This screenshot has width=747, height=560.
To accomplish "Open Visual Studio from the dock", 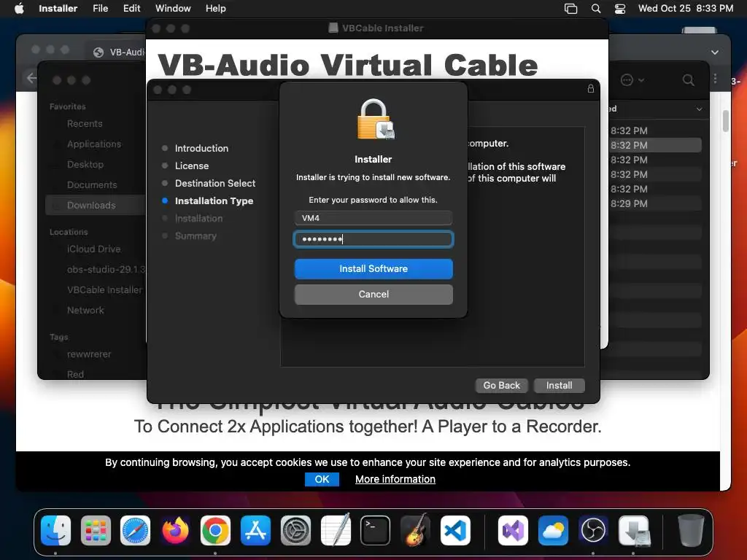I will coord(513,530).
